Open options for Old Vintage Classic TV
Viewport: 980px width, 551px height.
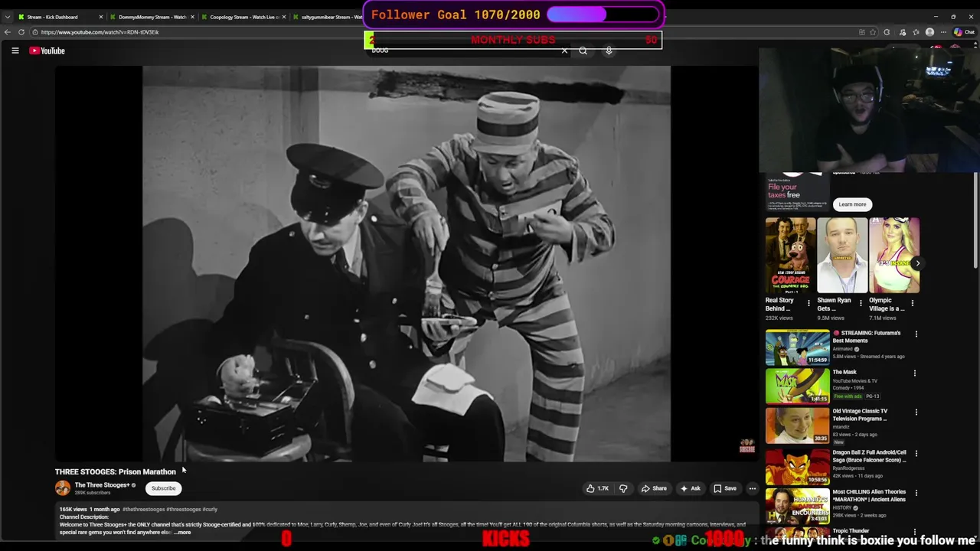click(916, 412)
